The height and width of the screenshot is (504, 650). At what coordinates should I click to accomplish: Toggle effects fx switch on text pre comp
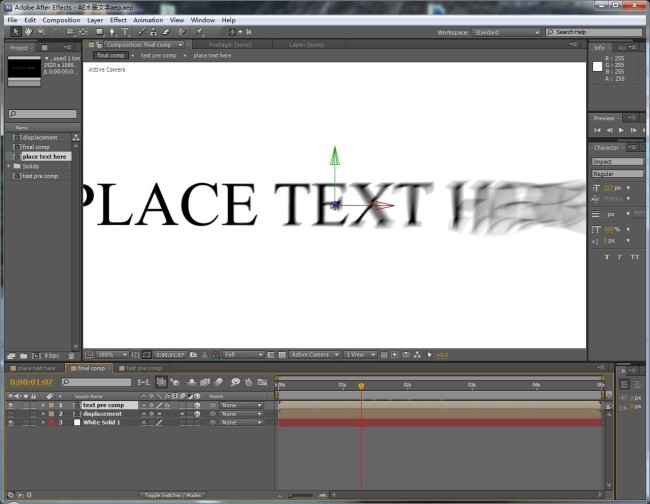(x=167, y=405)
